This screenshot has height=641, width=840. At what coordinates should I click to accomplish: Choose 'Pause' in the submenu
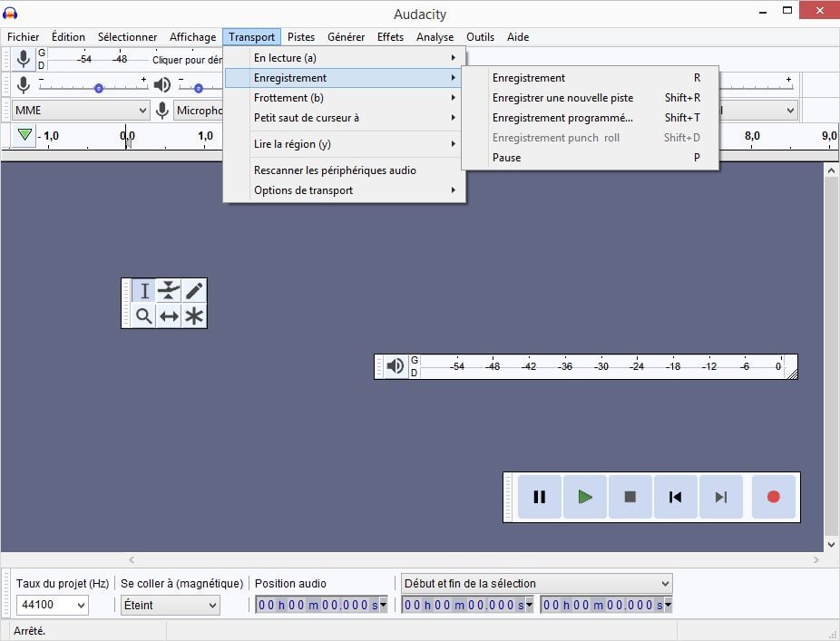tap(591, 158)
